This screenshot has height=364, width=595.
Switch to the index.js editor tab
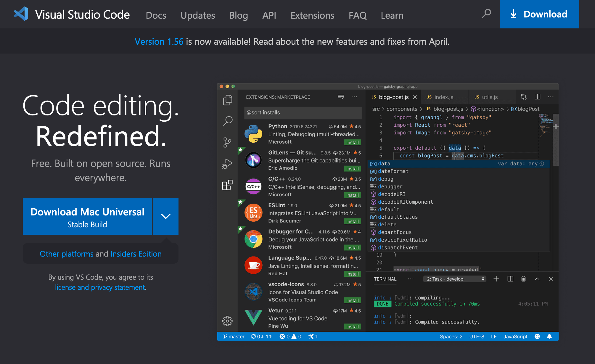(443, 97)
